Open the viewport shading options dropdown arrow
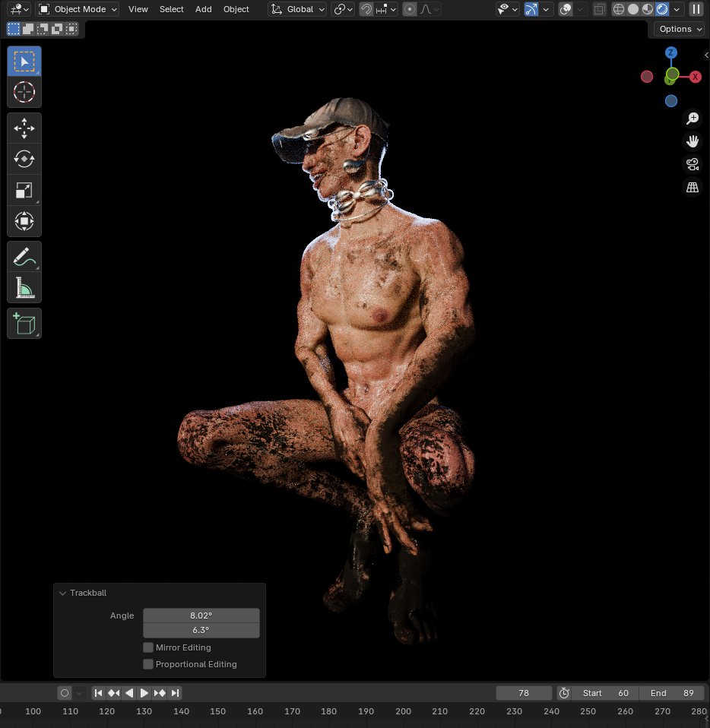The width and height of the screenshot is (710, 728). (x=677, y=9)
